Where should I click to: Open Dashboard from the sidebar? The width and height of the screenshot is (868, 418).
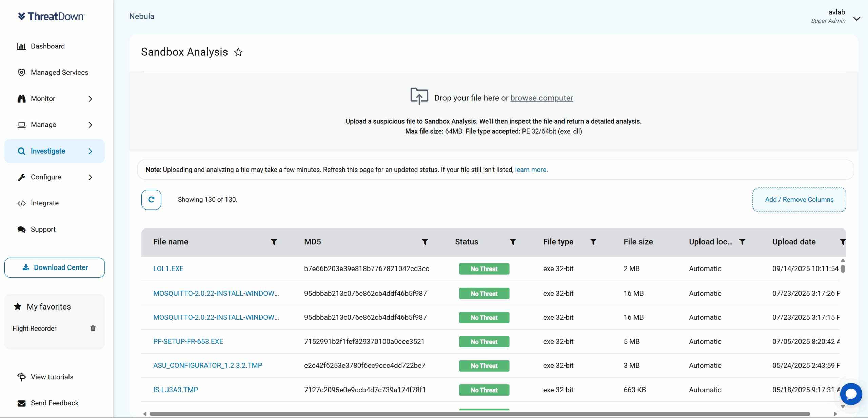click(47, 46)
